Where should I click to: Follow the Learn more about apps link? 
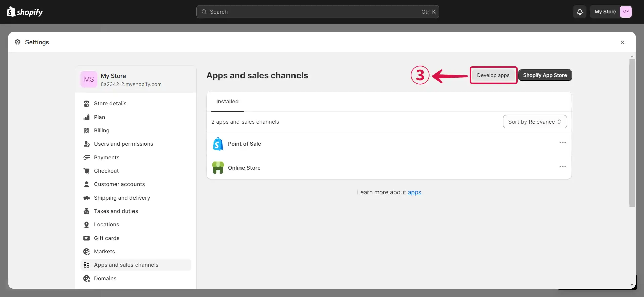pos(414,192)
